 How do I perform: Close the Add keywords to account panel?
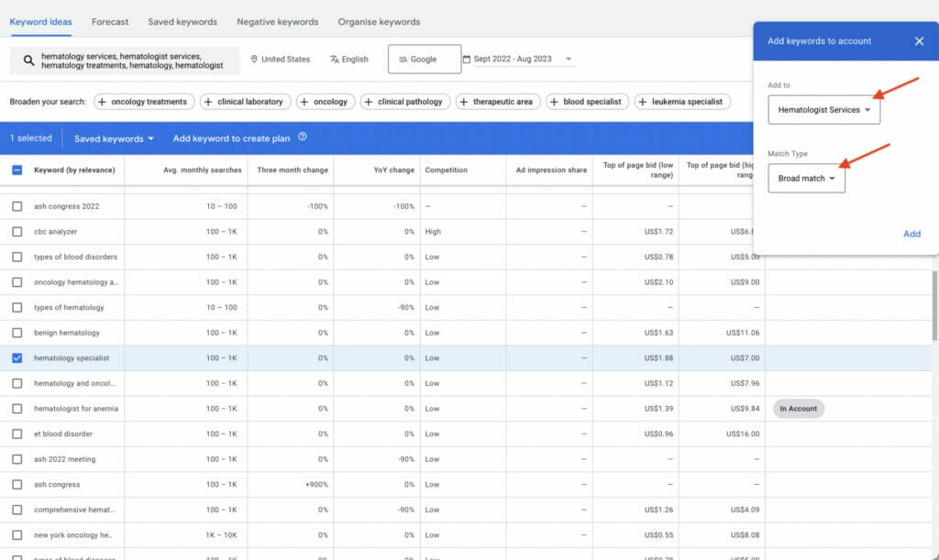pos(919,41)
